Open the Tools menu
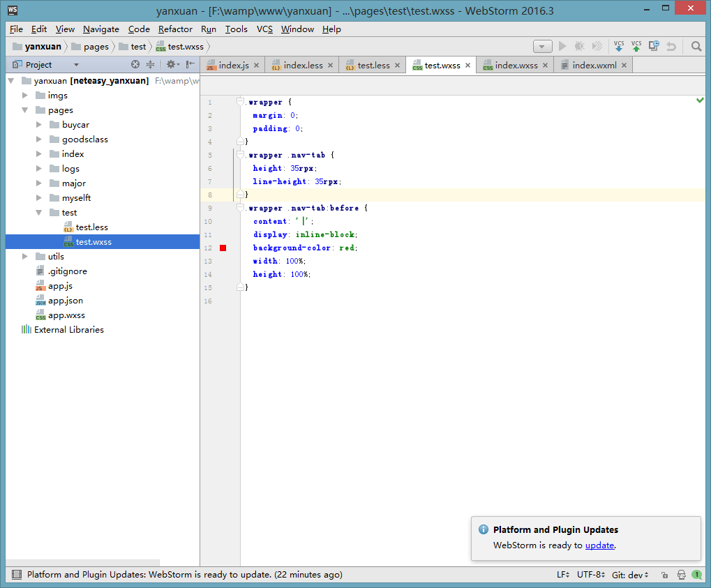The width and height of the screenshot is (711, 588). [x=237, y=29]
